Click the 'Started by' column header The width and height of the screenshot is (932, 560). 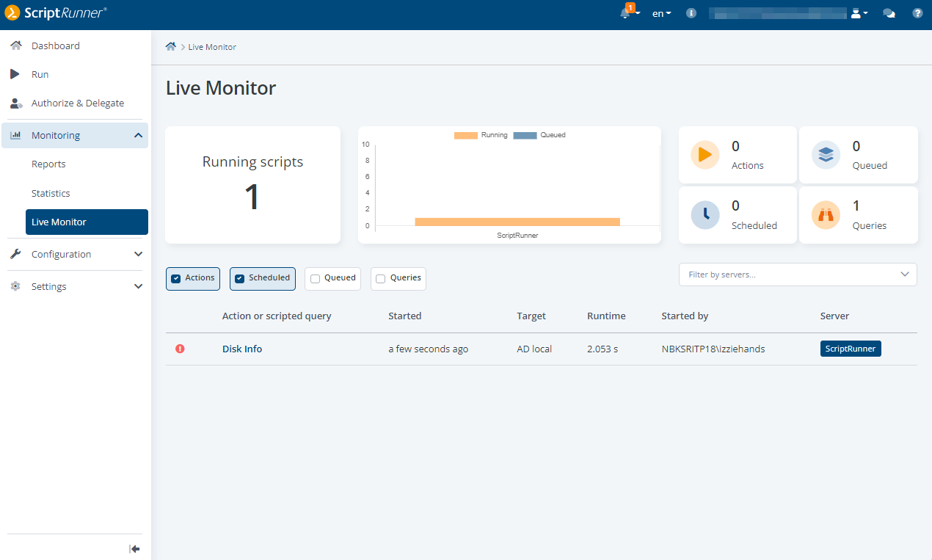(x=685, y=316)
